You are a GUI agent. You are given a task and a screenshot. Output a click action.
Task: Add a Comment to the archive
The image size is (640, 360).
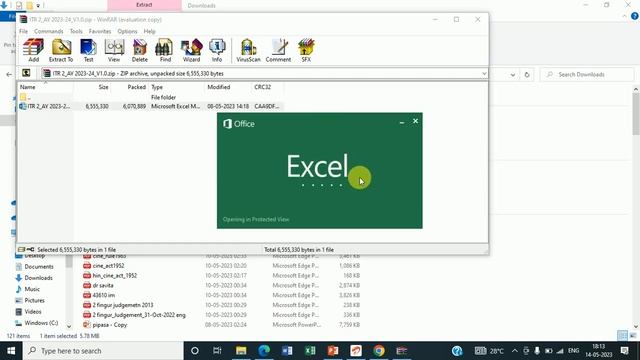(278, 50)
